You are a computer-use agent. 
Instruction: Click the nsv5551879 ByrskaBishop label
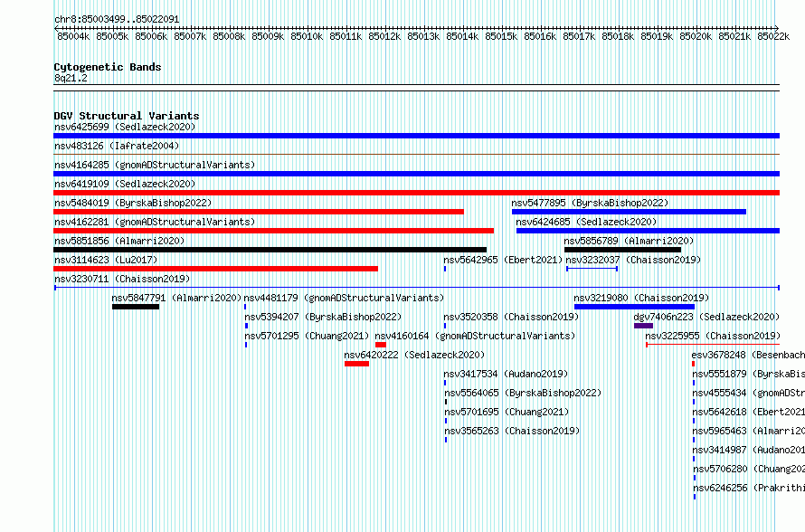click(749, 374)
